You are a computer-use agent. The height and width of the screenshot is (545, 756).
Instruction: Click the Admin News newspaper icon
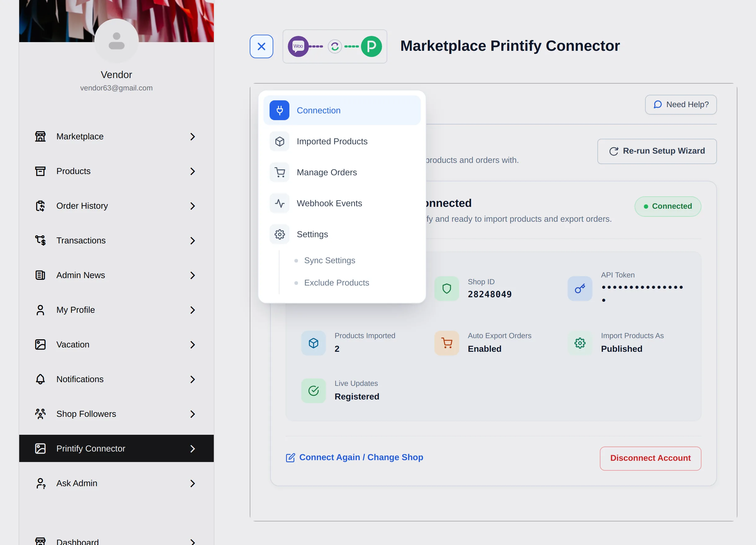pyautogui.click(x=40, y=275)
